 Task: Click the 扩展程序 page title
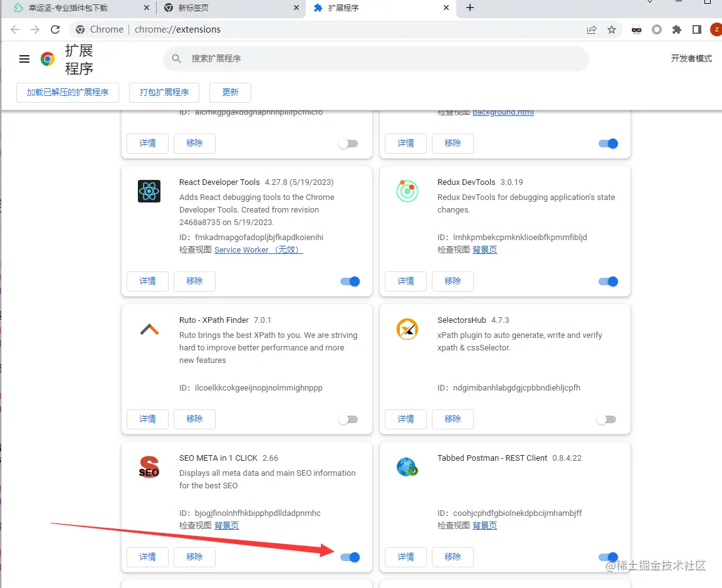click(79, 60)
